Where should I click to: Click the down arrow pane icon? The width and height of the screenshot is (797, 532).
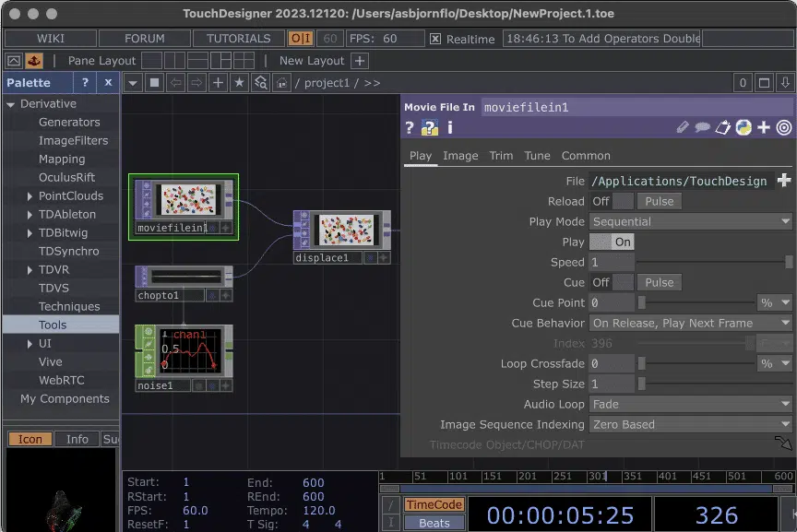coord(785,83)
